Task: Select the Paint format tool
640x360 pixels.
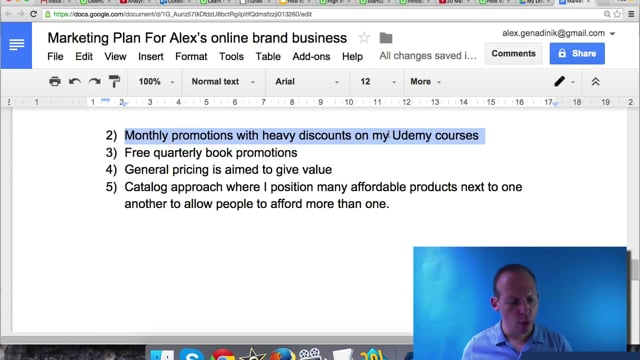Action: tap(114, 81)
